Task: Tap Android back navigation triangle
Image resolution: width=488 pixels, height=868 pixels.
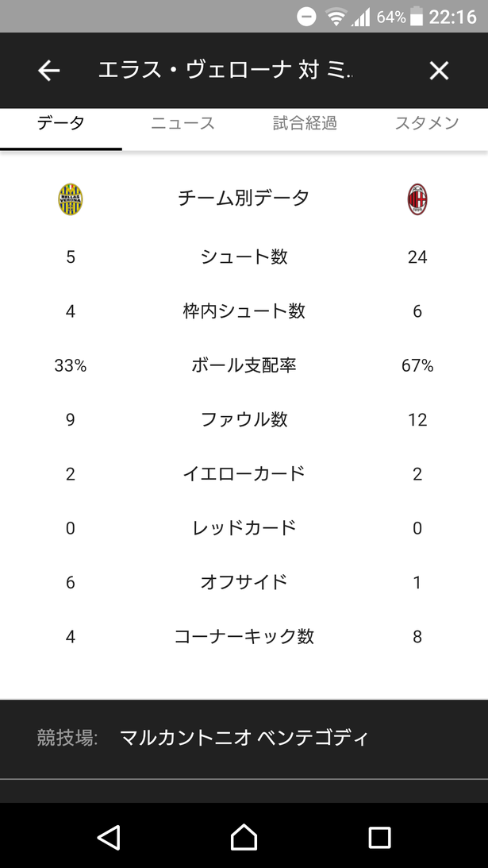Action: tap(109, 836)
